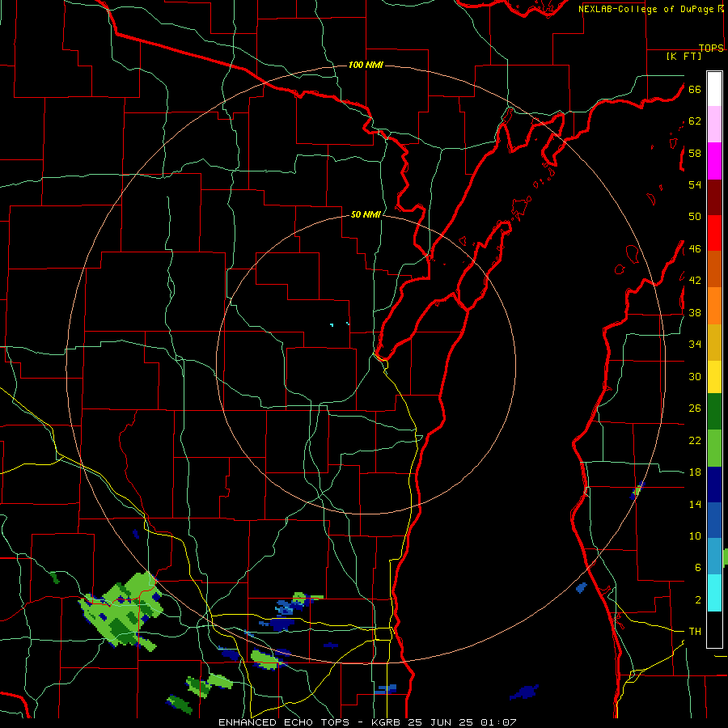Click the dark green swatch between 30 and 26
This screenshot has height=728, width=728.
(x=714, y=412)
